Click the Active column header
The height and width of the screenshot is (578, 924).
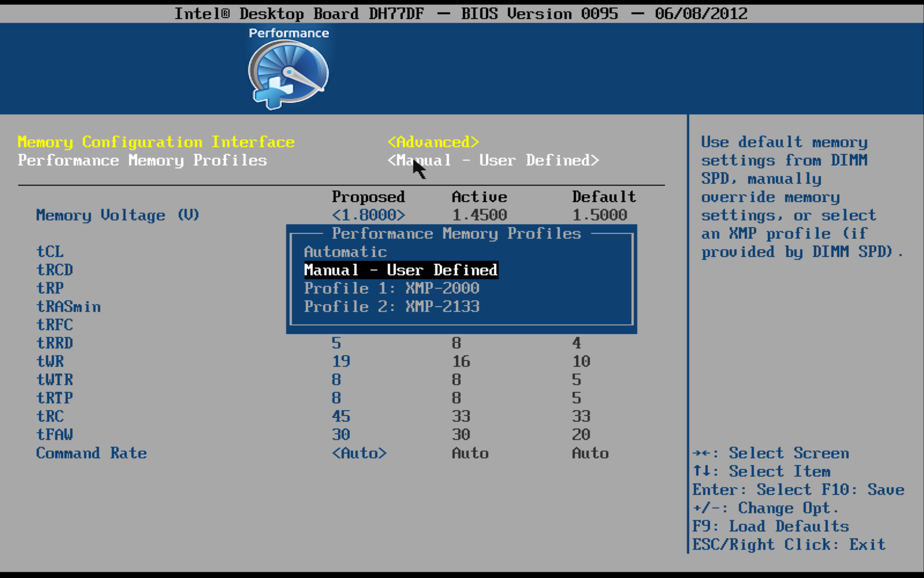point(480,197)
